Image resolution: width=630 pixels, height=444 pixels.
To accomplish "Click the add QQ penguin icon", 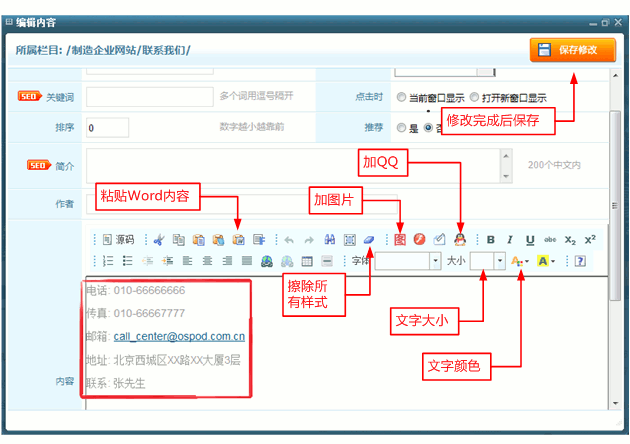I will (460, 240).
